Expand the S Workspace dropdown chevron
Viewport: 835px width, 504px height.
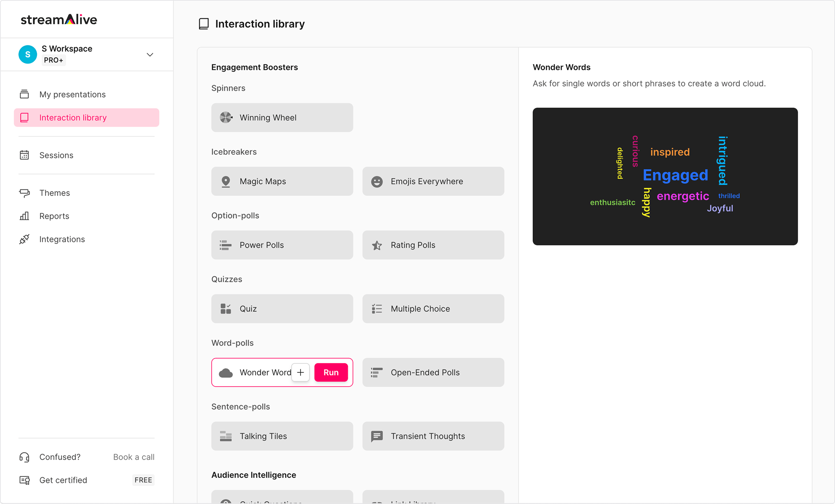point(150,55)
